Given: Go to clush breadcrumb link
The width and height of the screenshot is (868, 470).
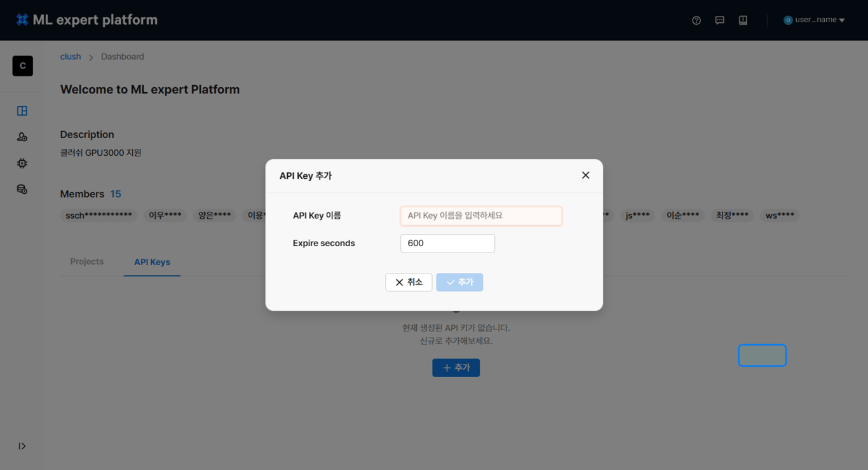Looking at the screenshot, I should click(x=71, y=57).
